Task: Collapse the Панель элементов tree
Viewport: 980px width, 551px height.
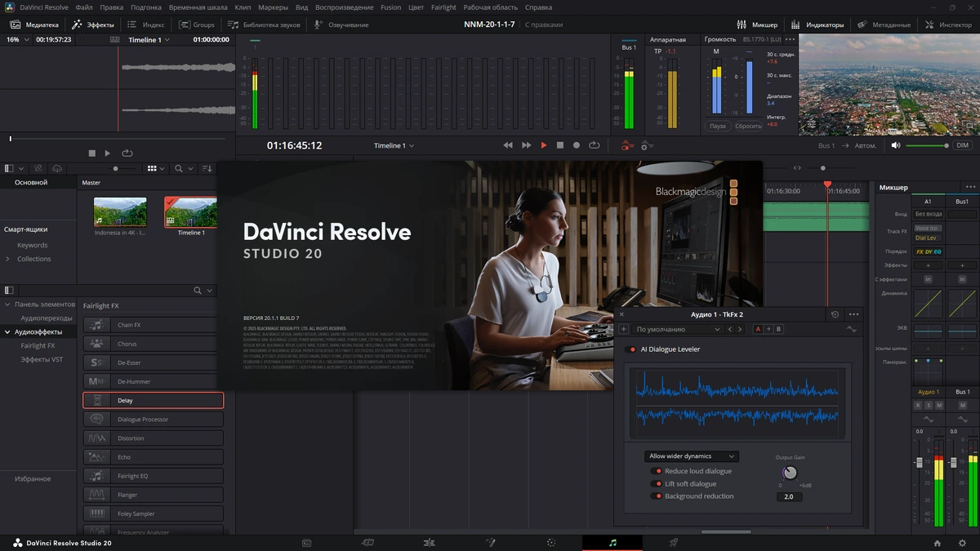Action: 8,304
